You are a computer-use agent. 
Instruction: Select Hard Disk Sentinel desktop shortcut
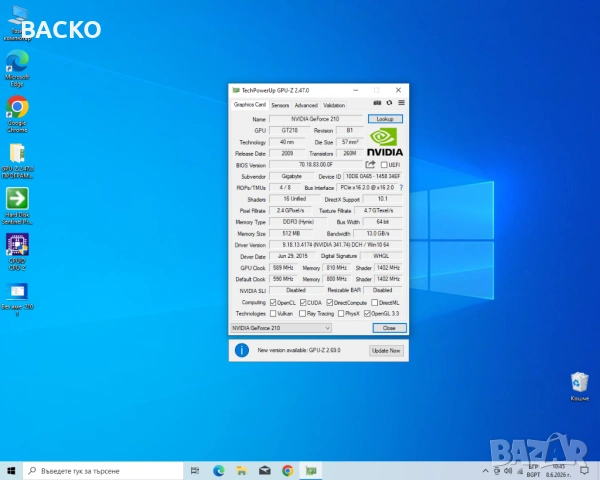point(17,206)
